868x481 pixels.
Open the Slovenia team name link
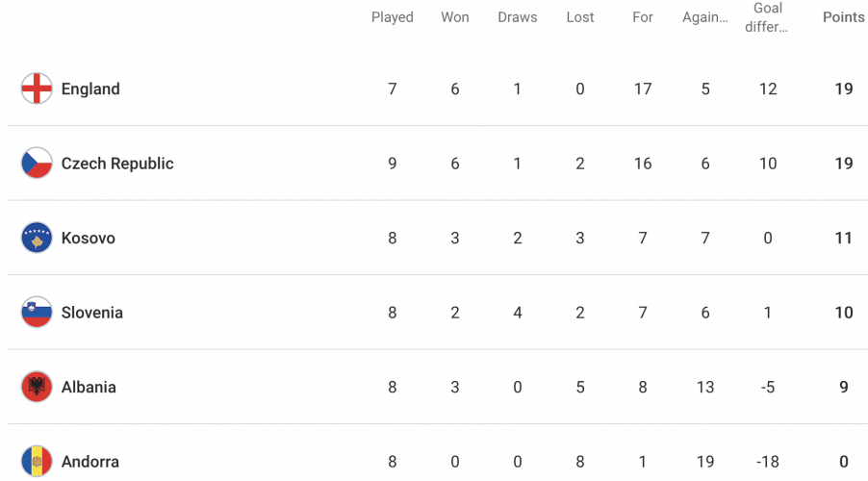pyautogui.click(x=91, y=313)
